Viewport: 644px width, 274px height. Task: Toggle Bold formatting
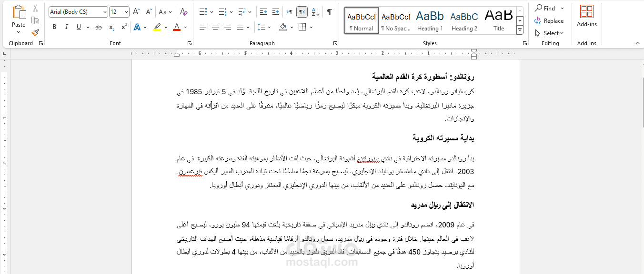click(x=54, y=27)
